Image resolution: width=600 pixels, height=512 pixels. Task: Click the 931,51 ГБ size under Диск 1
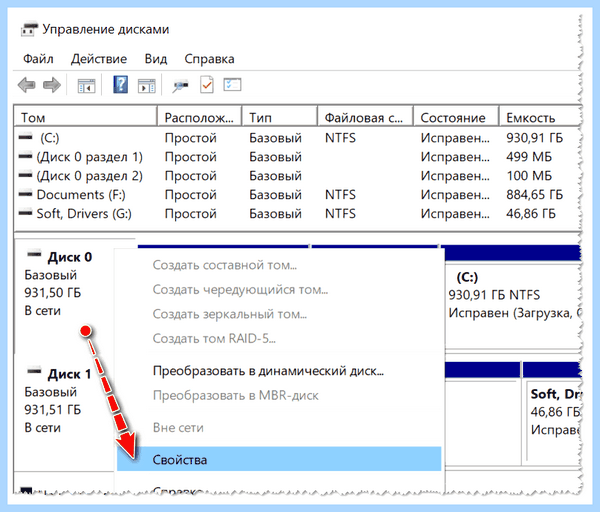point(52,410)
